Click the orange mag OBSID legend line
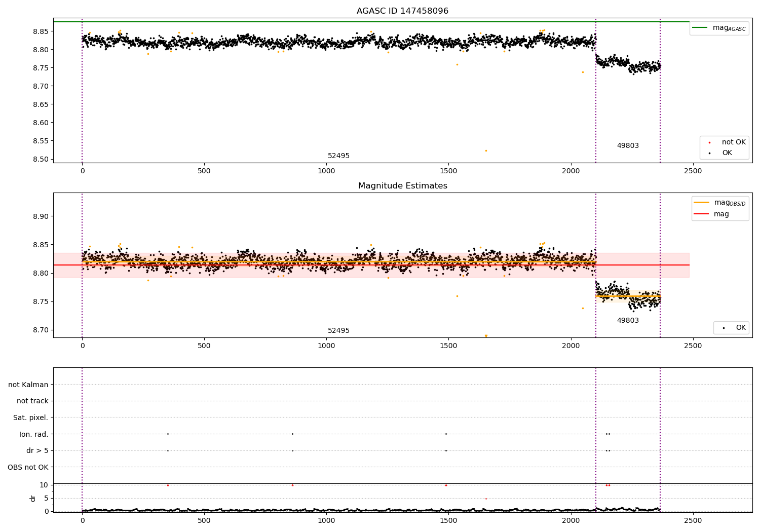This screenshot has width=760, height=532. click(701, 203)
